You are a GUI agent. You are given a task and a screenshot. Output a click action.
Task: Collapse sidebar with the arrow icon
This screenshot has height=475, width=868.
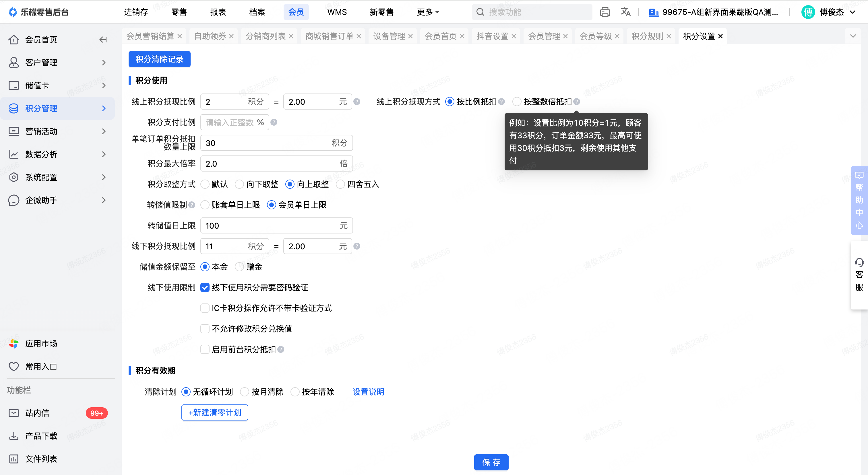[x=103, y=40]
